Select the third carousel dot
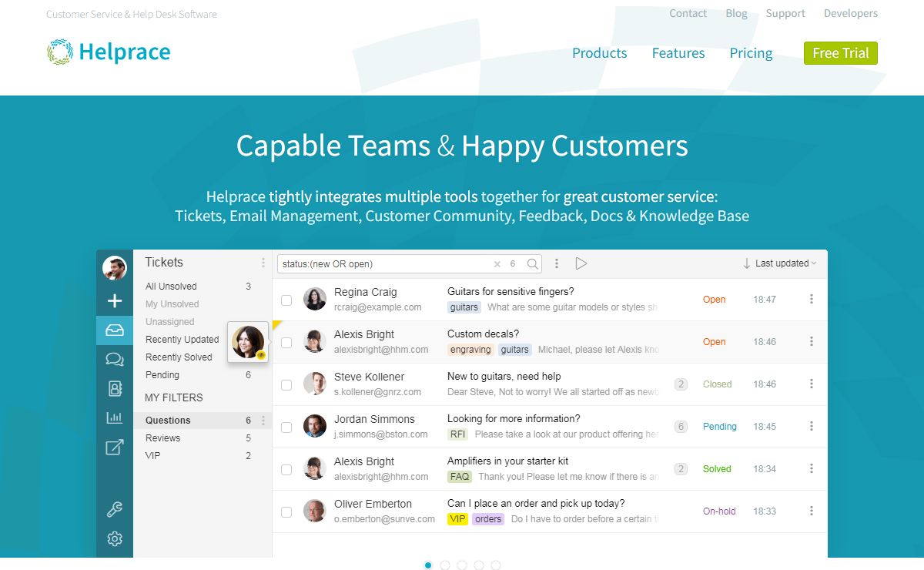 click(462, 565)
